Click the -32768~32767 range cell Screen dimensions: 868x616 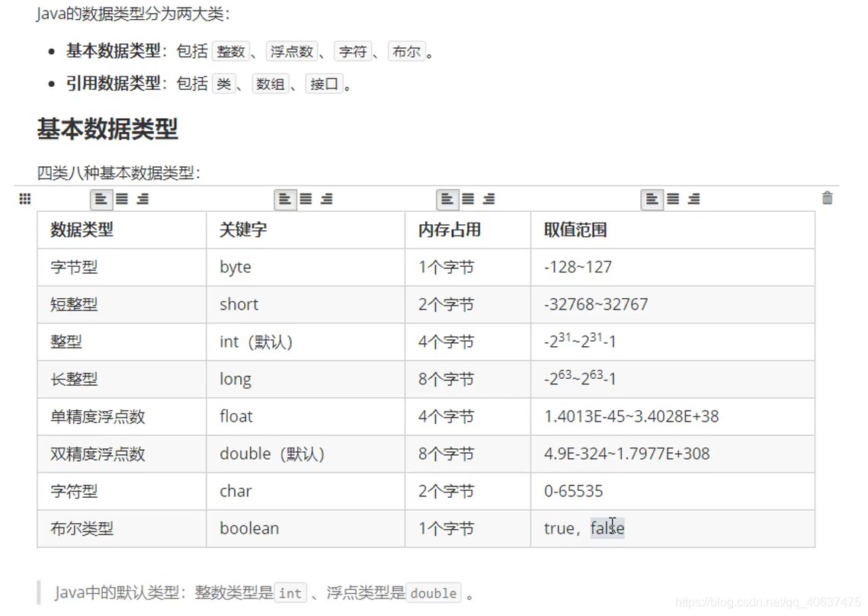click(x=673, y=305)
